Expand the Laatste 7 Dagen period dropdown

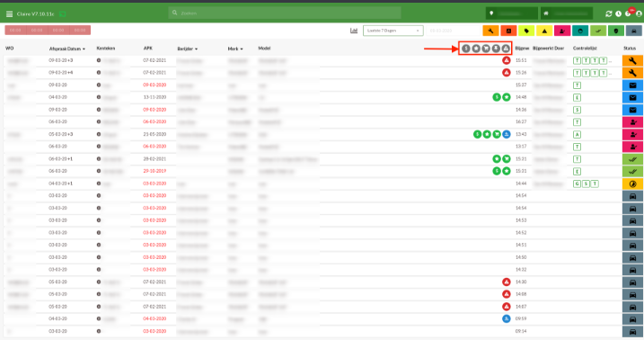coord(393,31)
